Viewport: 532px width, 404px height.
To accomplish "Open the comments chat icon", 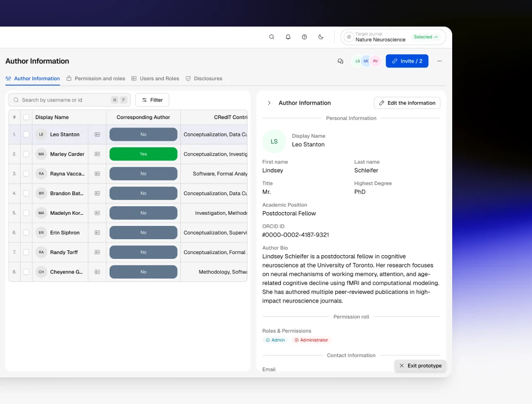I will 340,61.
